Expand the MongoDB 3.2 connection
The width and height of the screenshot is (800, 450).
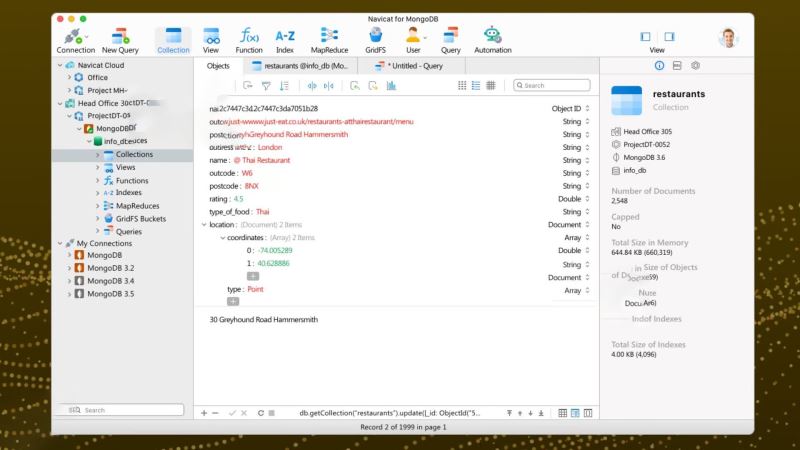coord(70,268)
